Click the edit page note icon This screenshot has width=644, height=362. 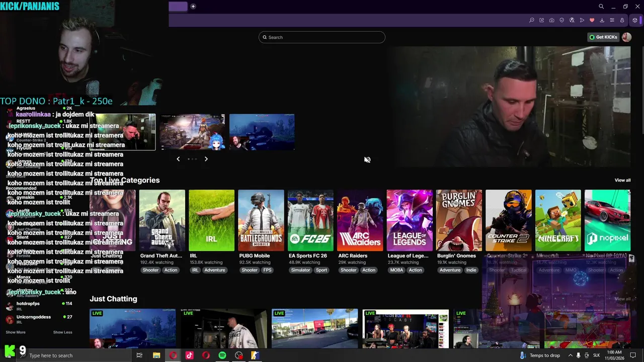click(542, 20)
